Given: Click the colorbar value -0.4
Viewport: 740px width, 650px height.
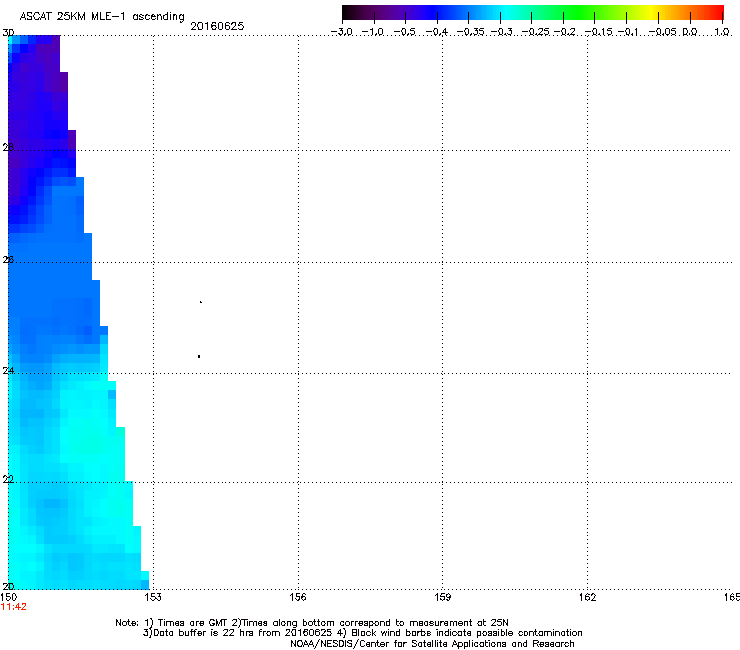Looking at the screenshot, I should pos(437,32).
